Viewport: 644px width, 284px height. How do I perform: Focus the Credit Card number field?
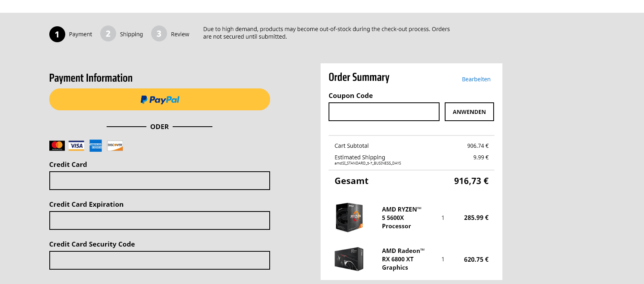(160, 181)
